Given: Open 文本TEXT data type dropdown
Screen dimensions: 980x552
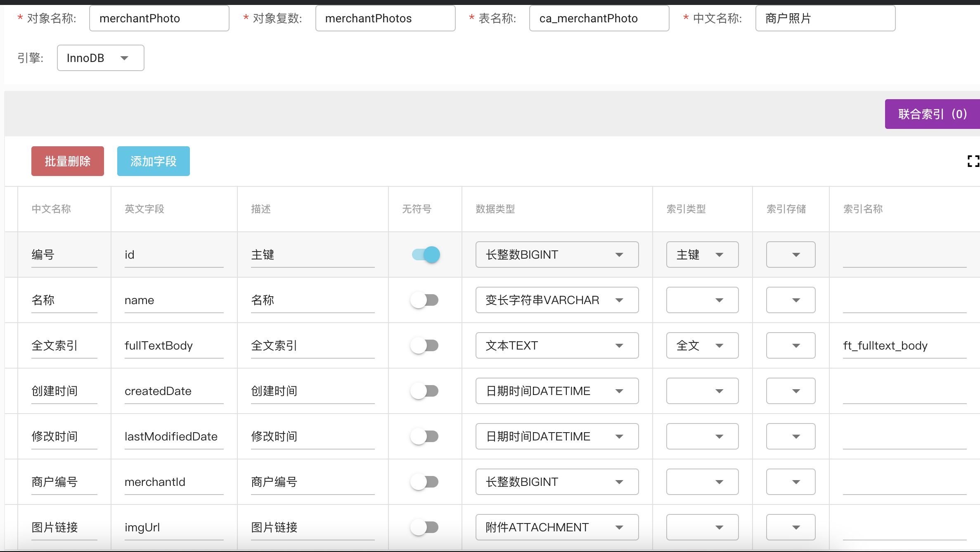Looking at the screenshot, I should tap(557, 345).
